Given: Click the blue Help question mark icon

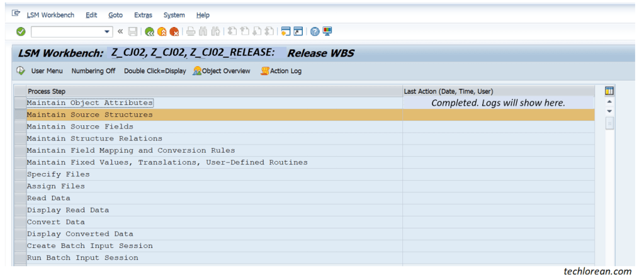Looking at the screenshot, I should click(x=315, y=31).
